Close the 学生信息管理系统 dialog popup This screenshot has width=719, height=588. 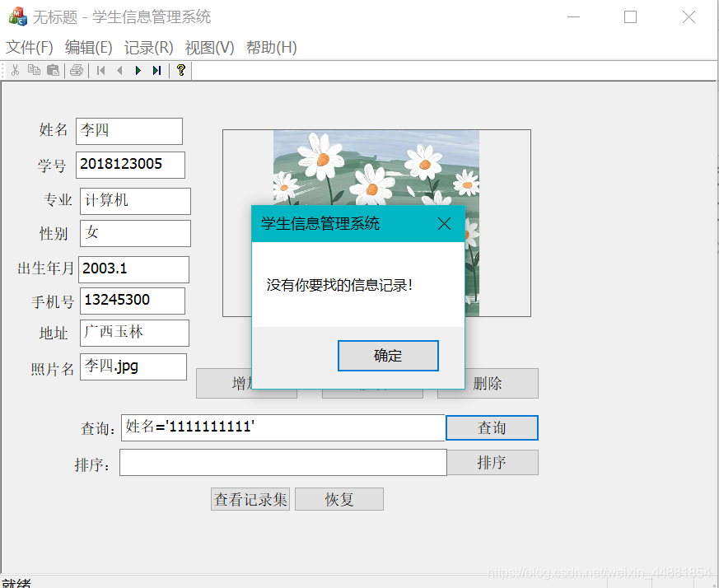click(x=444, y=222)
